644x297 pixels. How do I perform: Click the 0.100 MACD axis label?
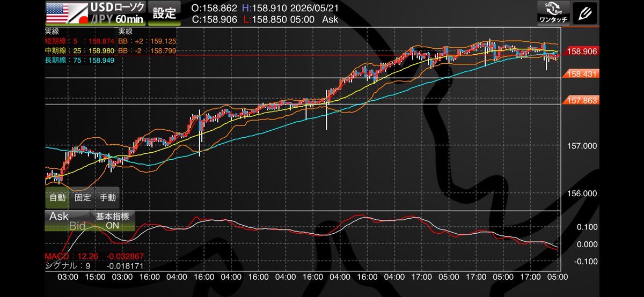(x=587, y=227)
